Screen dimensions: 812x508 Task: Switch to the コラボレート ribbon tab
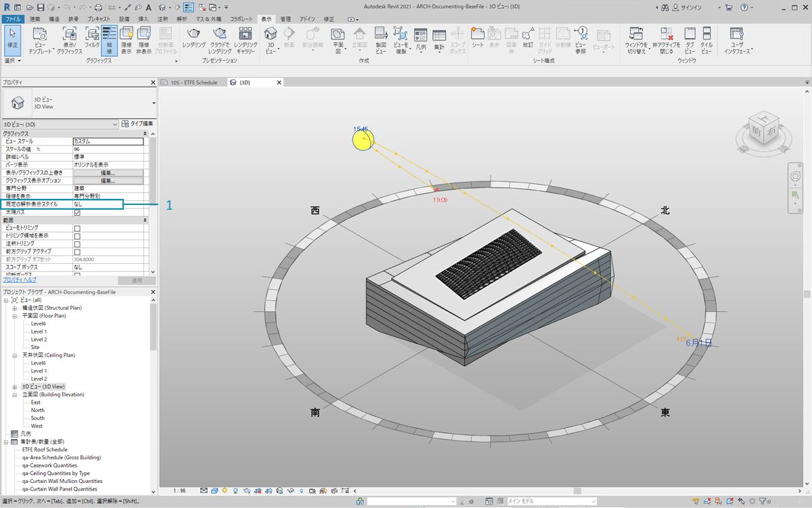click(x=242, y=20)
